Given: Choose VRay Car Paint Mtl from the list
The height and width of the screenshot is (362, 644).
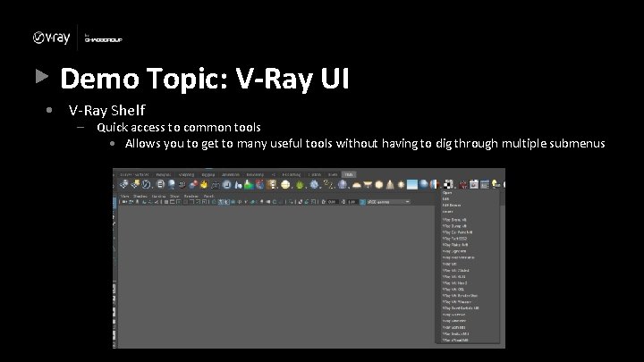Looking at the screenshot, I should (457, 232).
